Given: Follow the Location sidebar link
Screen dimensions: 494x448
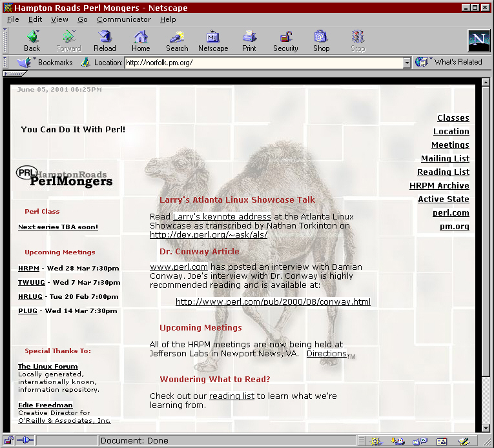Looking at the screenshot, I should (x=451, y=132).
